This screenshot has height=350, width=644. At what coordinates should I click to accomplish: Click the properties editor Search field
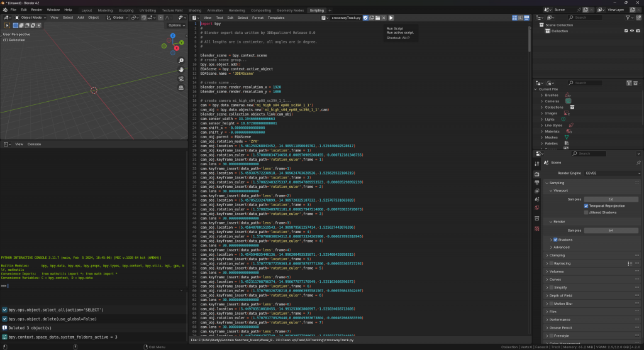pos(589,153)
